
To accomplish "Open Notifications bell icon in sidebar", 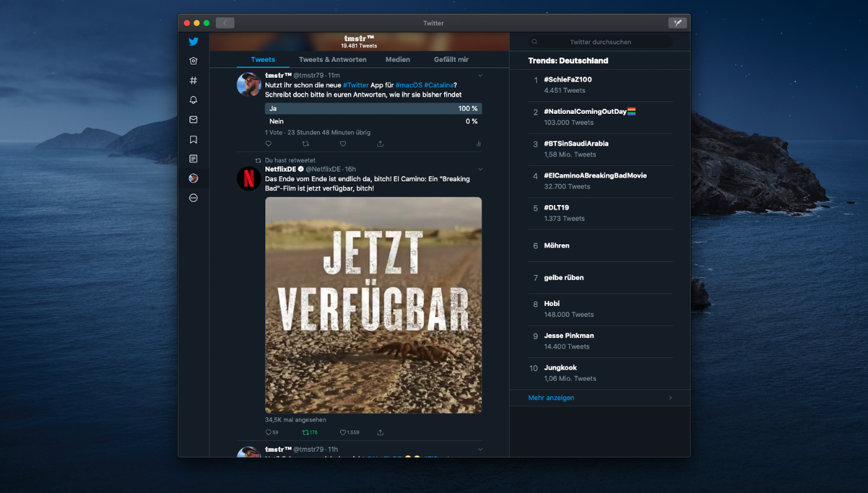I will click(193, 100).
